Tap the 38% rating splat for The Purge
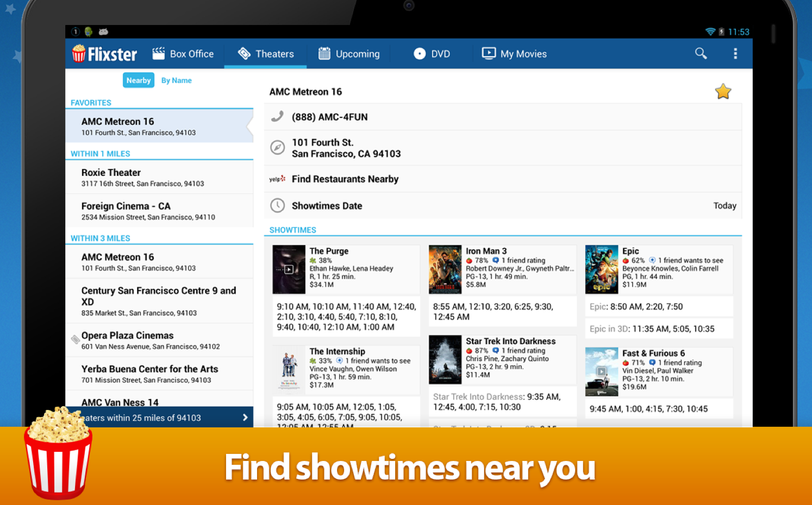The height and width of the screenshot is (505, 812). tap(313, 261)
